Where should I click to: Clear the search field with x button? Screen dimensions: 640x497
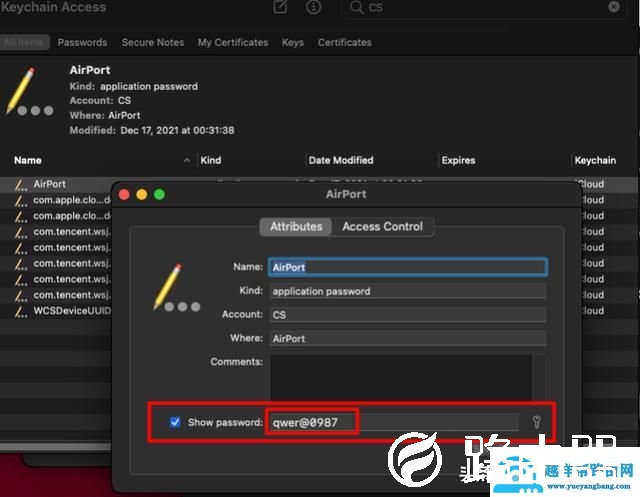pos(614,7)
